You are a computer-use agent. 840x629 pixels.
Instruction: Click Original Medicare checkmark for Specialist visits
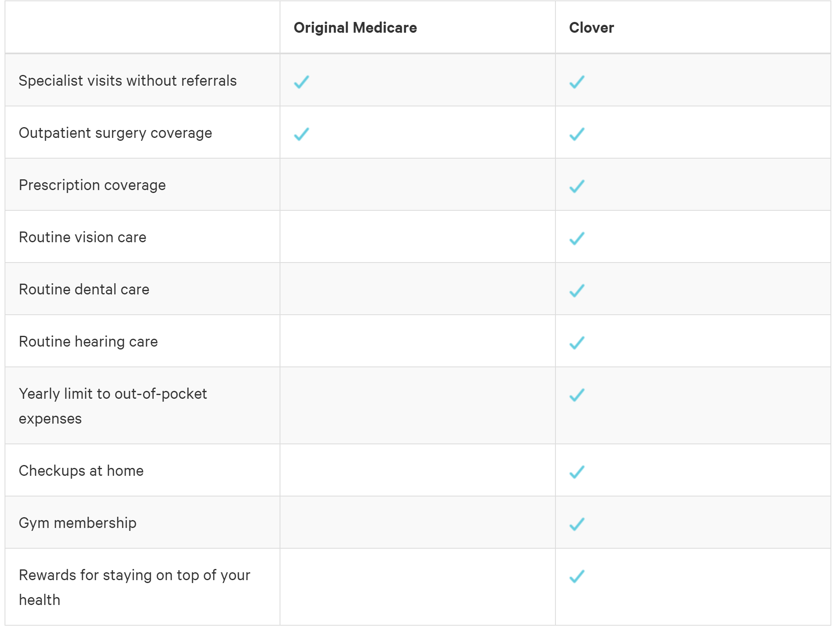pyautogui.click(x=302, y=82)
